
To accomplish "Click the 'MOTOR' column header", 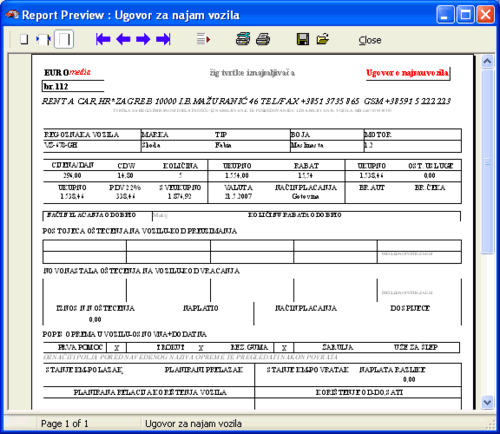I will [x=378, y=135].
